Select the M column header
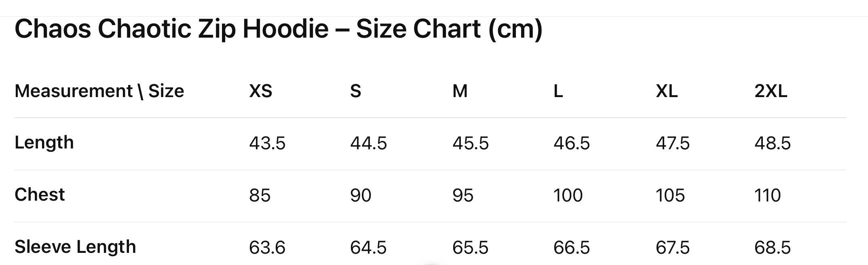Screen dimensions: 868x265 pyautogui.click(x=460, y=91)
